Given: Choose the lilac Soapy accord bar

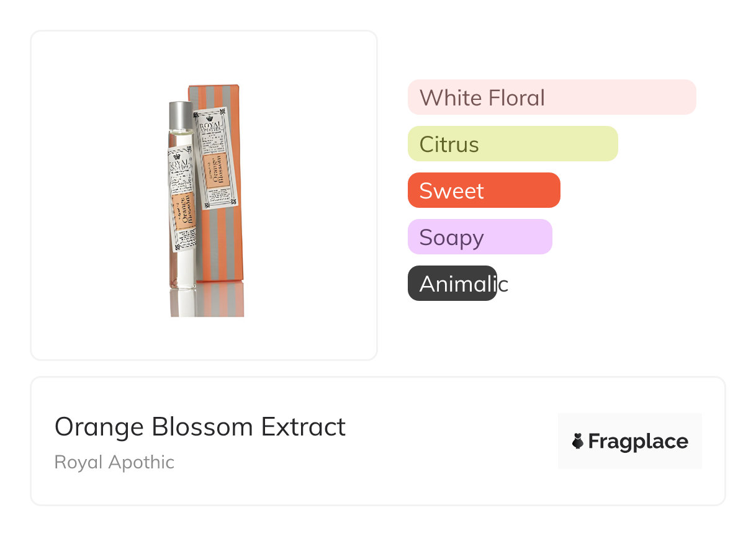Looking at the screenshot, I should (x=479, y=237).
